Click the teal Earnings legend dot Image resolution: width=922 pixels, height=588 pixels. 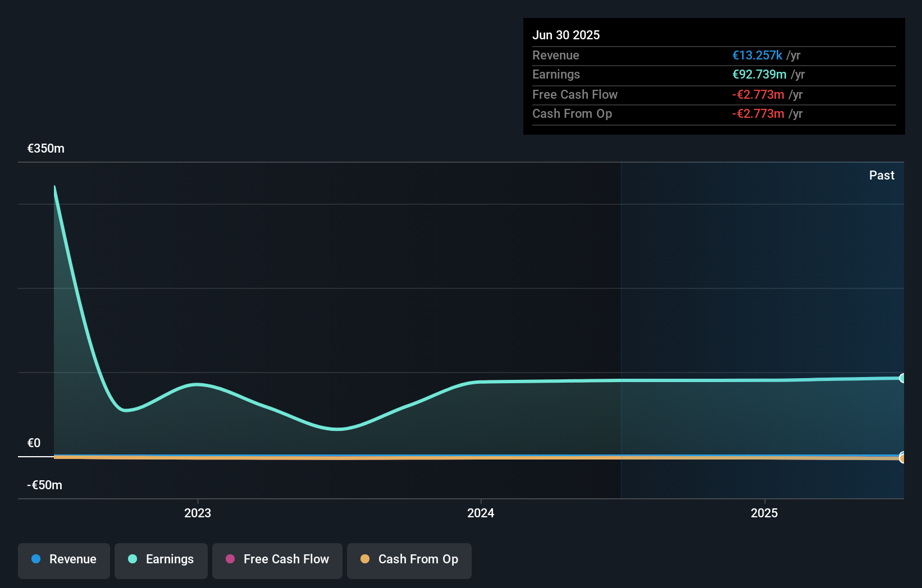point(133,559)
